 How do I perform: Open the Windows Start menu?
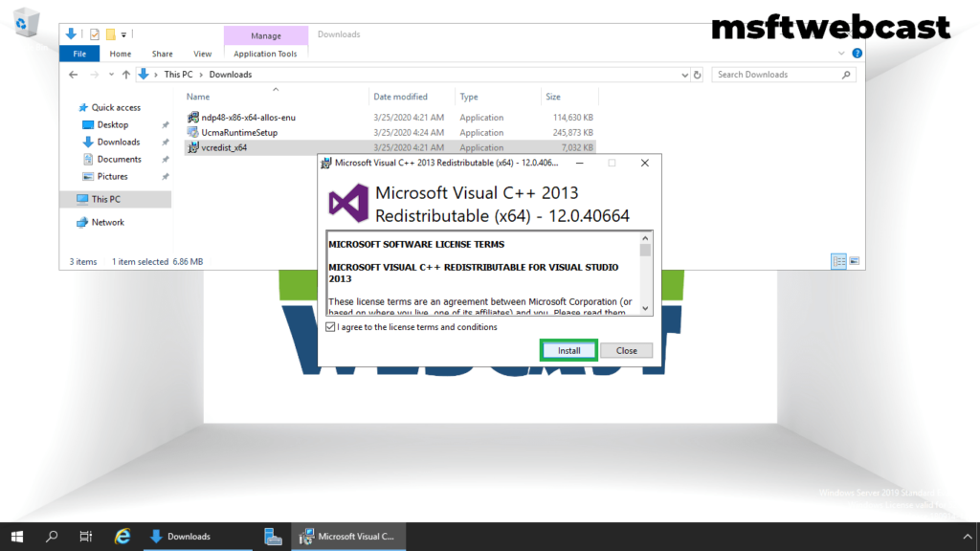17,537
